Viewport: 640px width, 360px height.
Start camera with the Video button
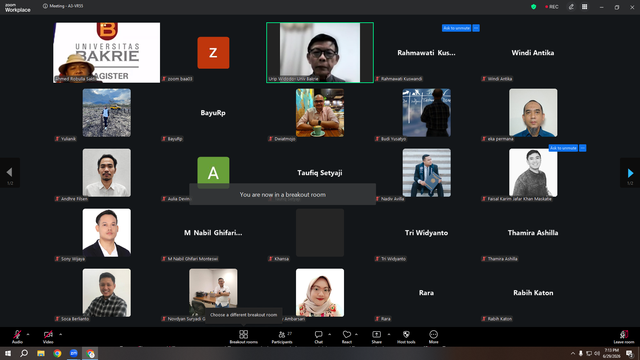click(x=48, y=337)
